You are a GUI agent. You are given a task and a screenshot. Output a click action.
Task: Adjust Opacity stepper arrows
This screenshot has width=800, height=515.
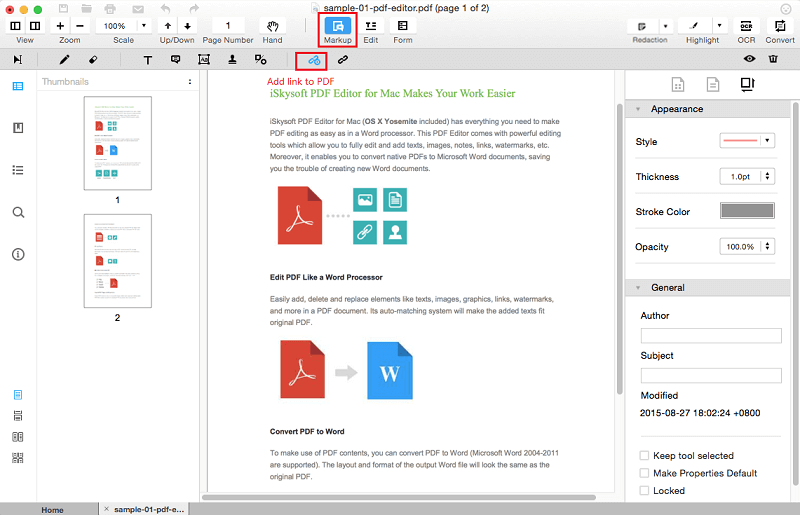767,246
